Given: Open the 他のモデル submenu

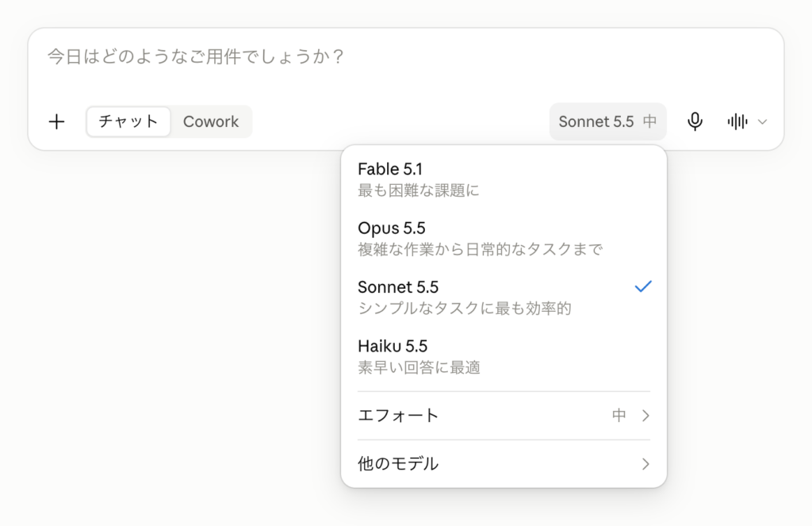Looking at the screenshot, I should pos(504,464).
